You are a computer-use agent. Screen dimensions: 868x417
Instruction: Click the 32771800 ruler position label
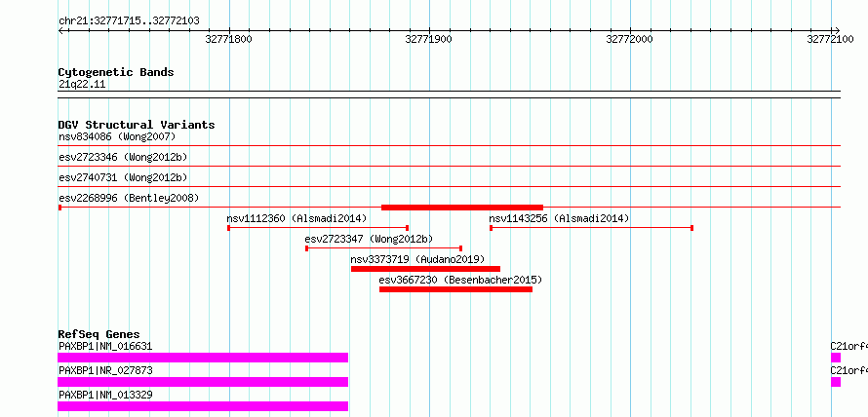228,39
